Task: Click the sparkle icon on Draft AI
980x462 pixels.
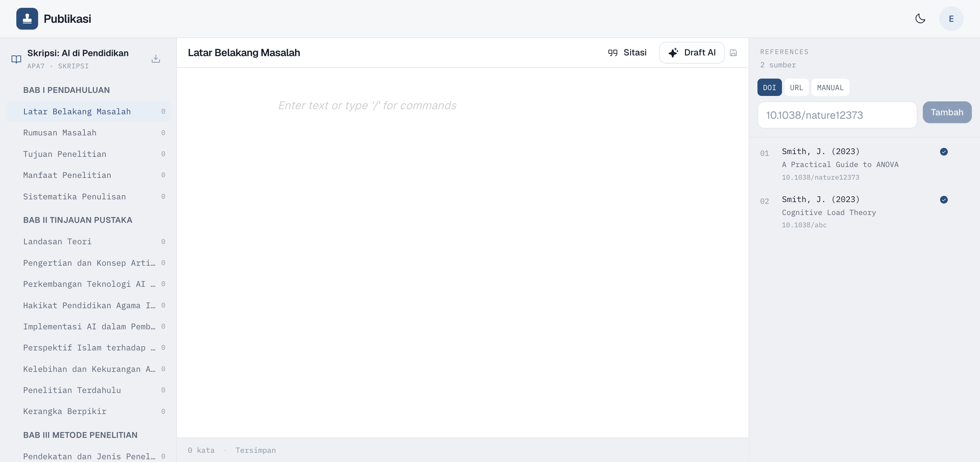Action: [x=673, y=52]
